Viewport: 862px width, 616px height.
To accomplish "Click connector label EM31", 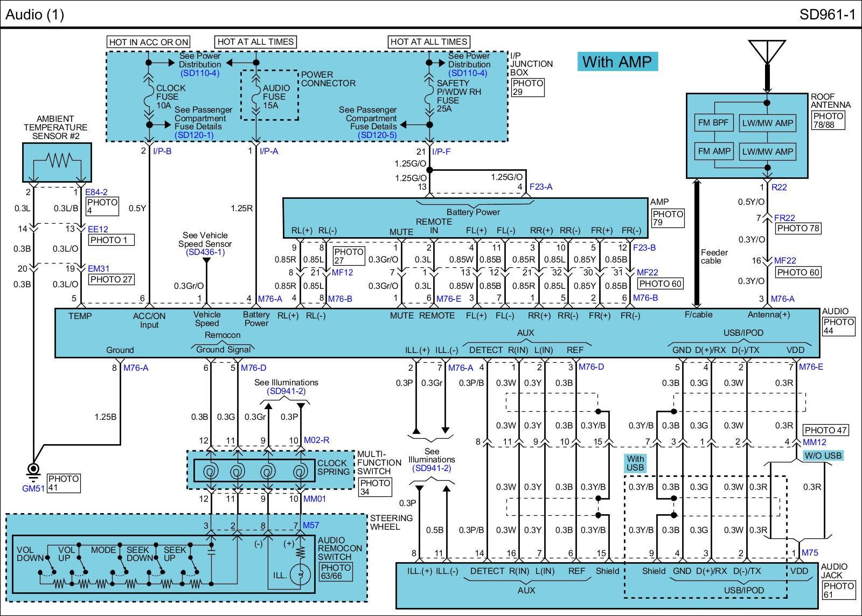I will (99, 268).
